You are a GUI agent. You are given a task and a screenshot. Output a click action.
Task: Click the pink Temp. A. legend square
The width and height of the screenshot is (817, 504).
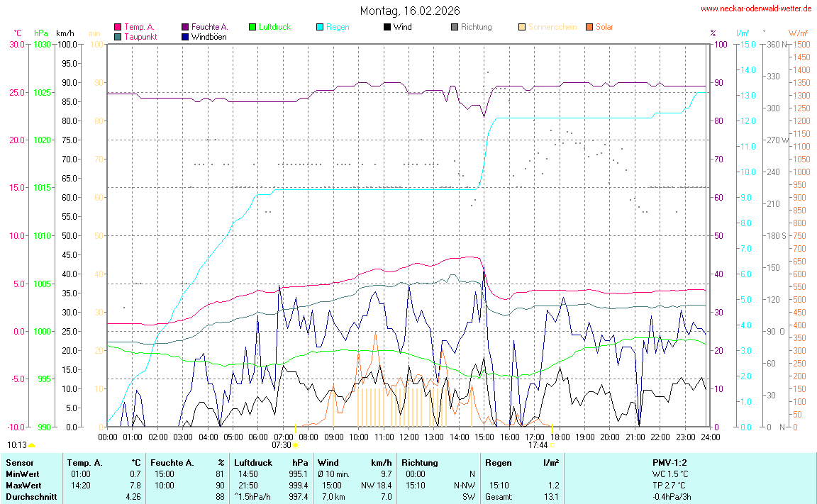tap(118, 27)
